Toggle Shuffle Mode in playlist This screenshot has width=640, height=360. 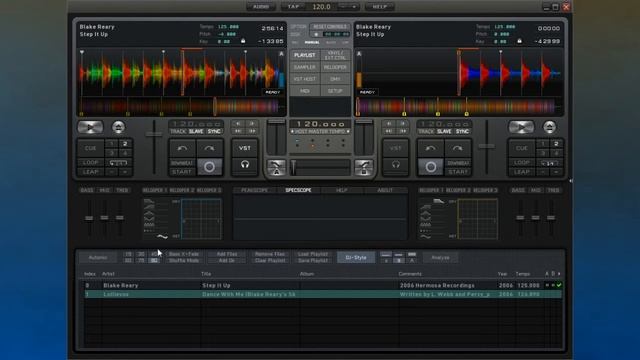coord(184,260)
